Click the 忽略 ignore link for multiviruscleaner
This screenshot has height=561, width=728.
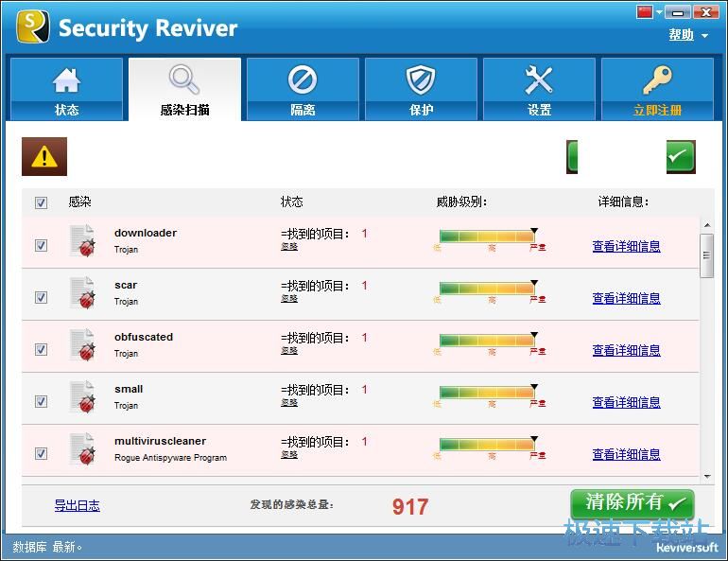pyautogui.click(x=289, y=455)
